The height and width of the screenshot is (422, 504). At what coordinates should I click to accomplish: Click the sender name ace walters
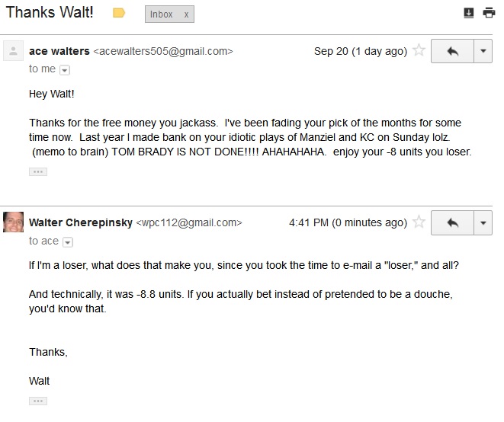[x=59, y=51]
